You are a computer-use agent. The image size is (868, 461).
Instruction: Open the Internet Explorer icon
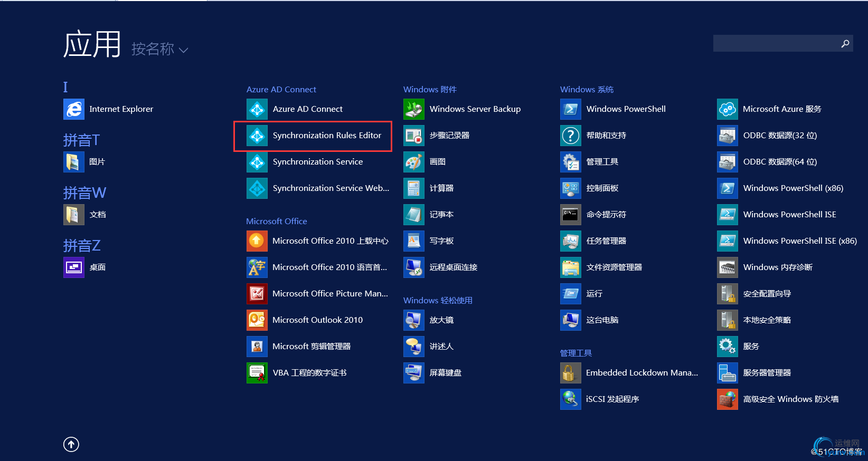(x=74, y=109)
